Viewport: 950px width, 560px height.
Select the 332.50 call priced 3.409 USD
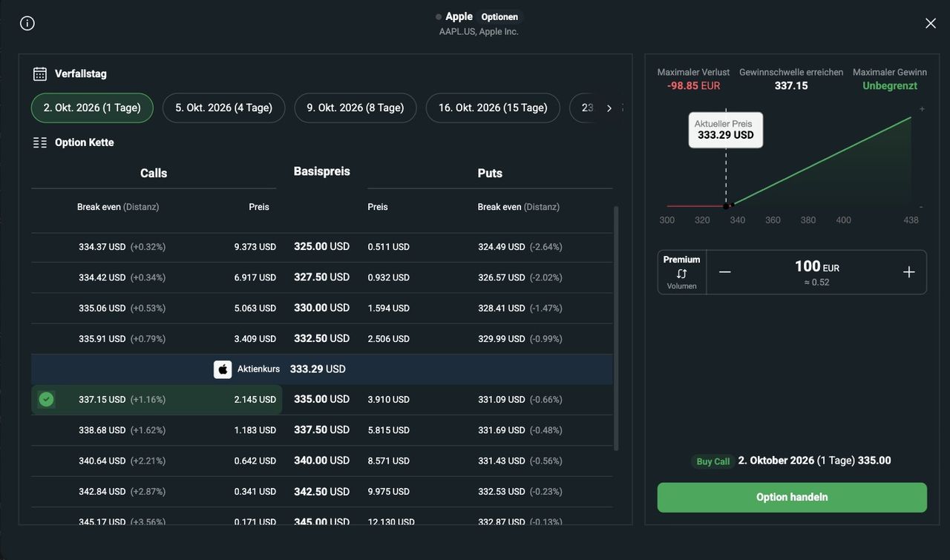(157, 339)
